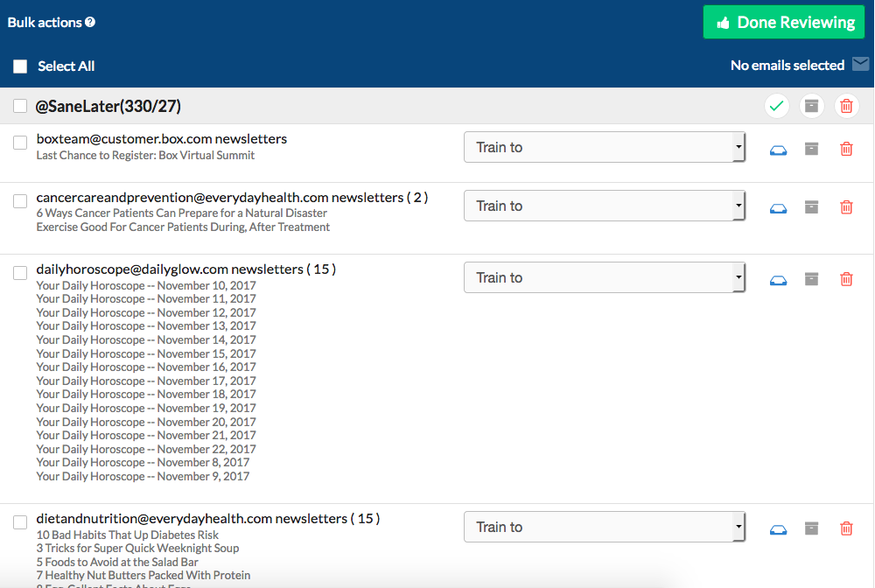
Task: Archive dailyhoroscope@dailyglow.com newsletters
Action: pyautogui.click(x=811, y=278)
